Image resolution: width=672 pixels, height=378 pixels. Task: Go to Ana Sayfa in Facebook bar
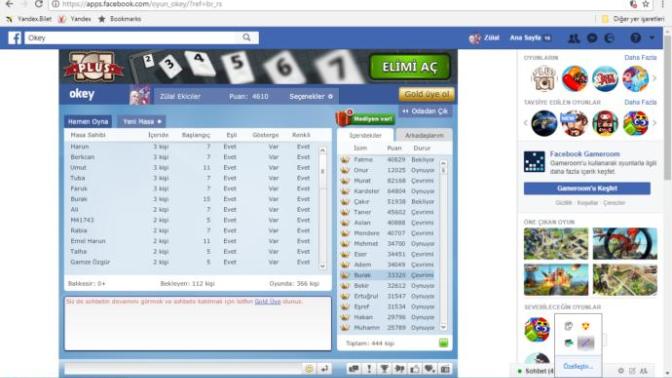click(525, 38)
